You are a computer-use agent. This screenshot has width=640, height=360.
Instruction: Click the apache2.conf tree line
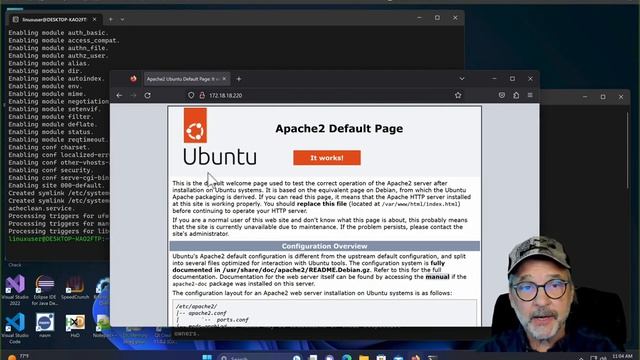(201, 313)
